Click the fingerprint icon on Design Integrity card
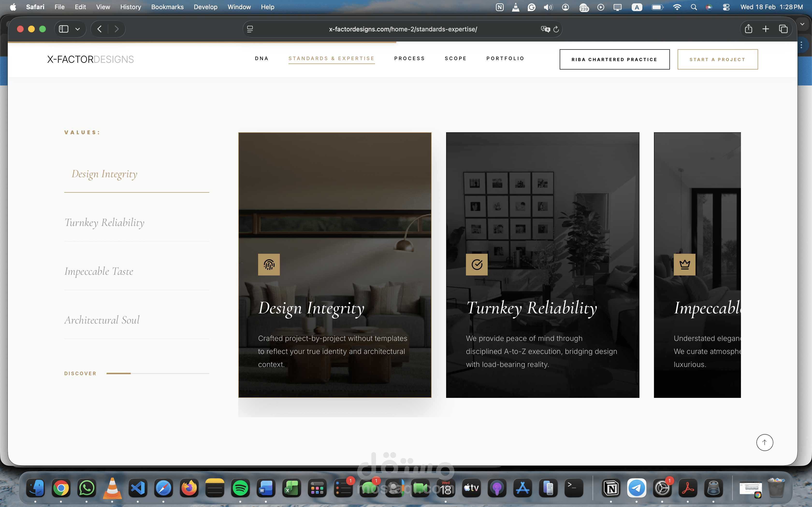Image resolution: width=812 pixels, height=507 pixels. [269, 265]
